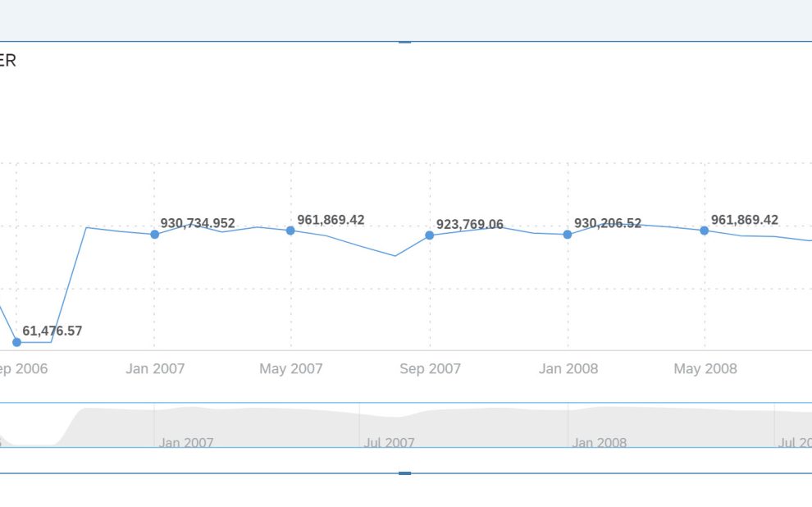Screen dimensions: 812x507
Task: Click the Sep 2007 x-axis label
Action: click(x=430, y=369)
